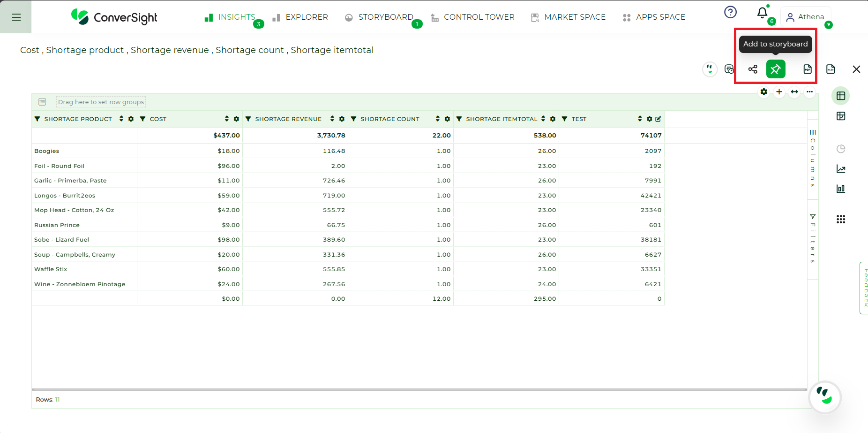
Task: Click the autosize columns arrow icon
Action: [x=794, y=92]
